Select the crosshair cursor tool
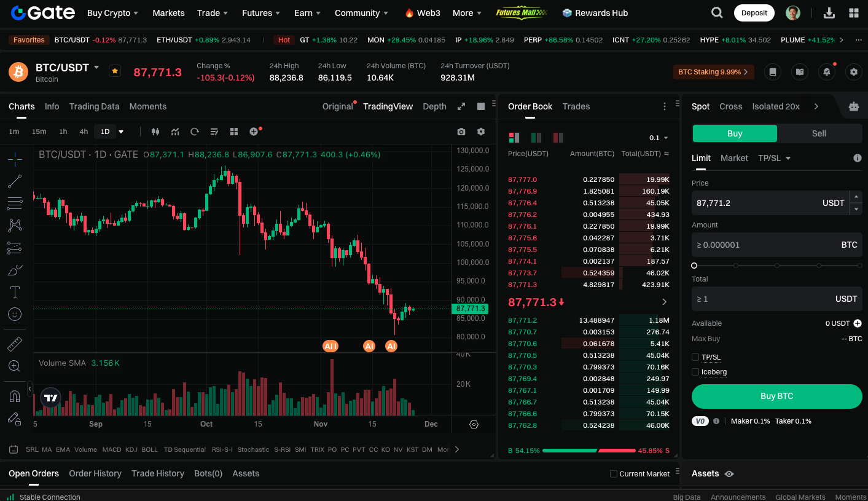The width and height of the screenshot is (868, 501). [x=15, y=159]
